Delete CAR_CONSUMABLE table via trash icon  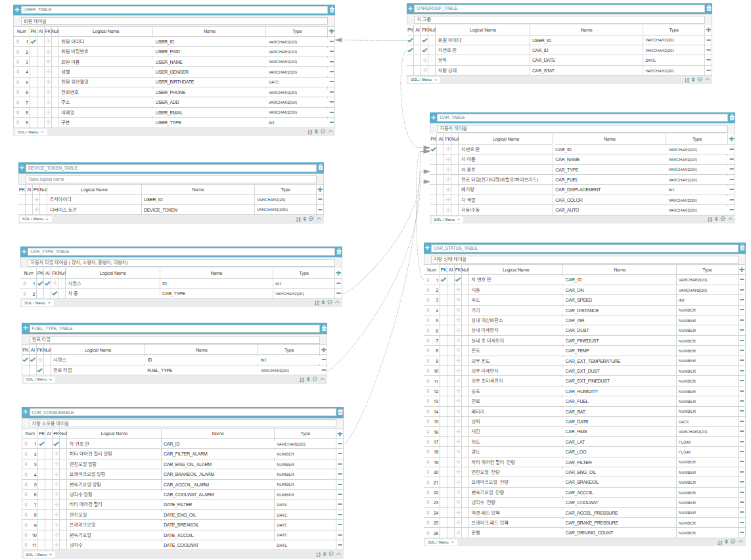[x=340, y=412]
